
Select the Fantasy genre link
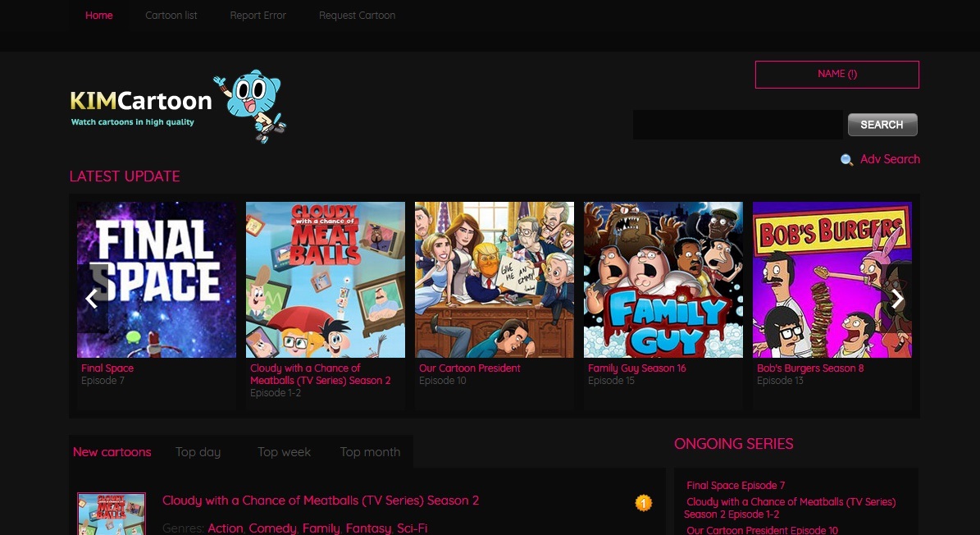368,528
